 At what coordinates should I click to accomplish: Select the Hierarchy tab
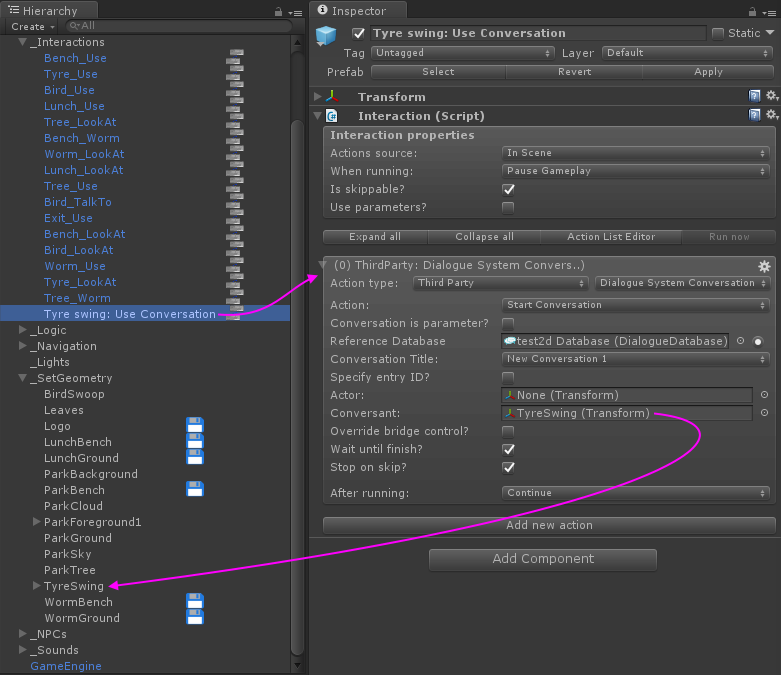point(49,10)
